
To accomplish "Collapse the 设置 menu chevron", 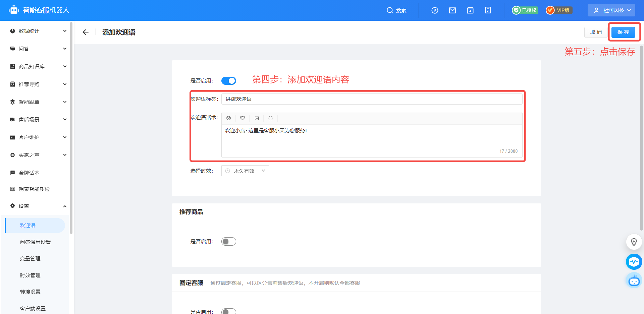I will (65, 206).
